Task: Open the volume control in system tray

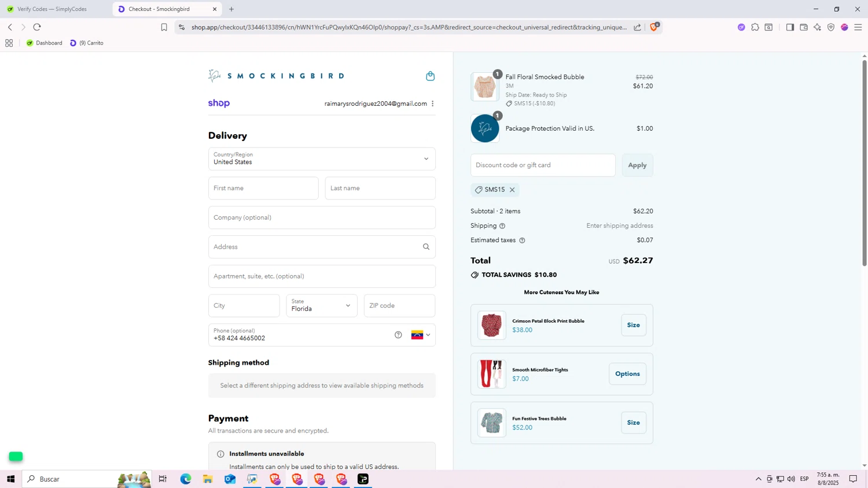Action: [791, 479]
